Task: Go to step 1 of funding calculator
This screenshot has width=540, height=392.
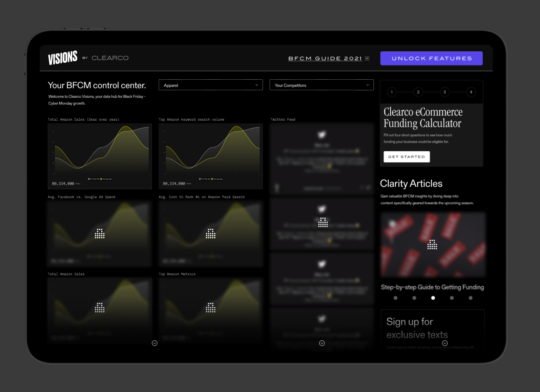Action: [x=392, y=92]
